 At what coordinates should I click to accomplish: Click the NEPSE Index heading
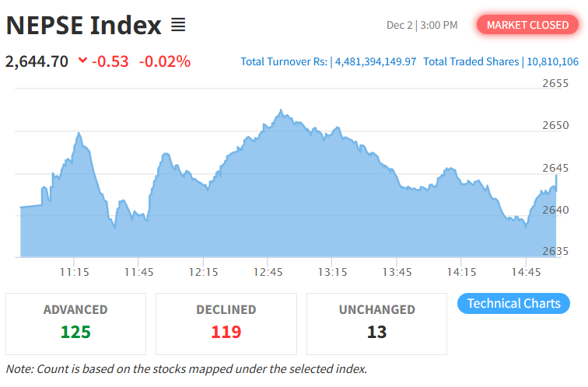[83, 26]
